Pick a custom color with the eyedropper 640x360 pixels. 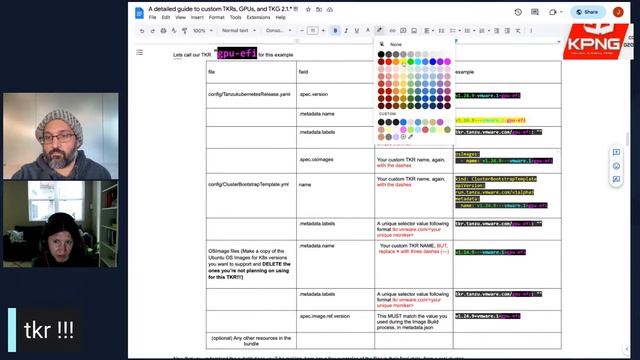coord(411,137)
